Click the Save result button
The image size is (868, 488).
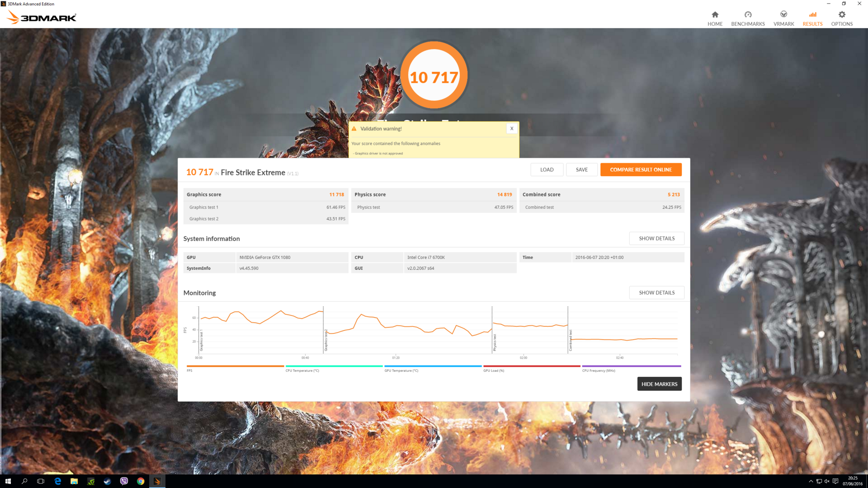[x=582, y=169]
